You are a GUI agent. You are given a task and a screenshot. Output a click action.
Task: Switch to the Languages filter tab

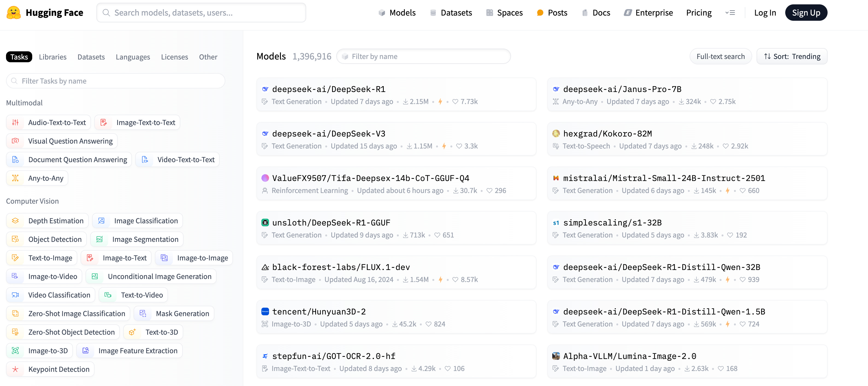point(133,57)
